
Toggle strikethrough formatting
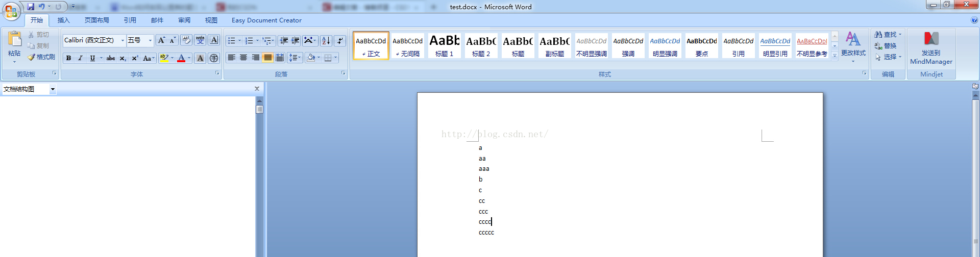(111, 58)
